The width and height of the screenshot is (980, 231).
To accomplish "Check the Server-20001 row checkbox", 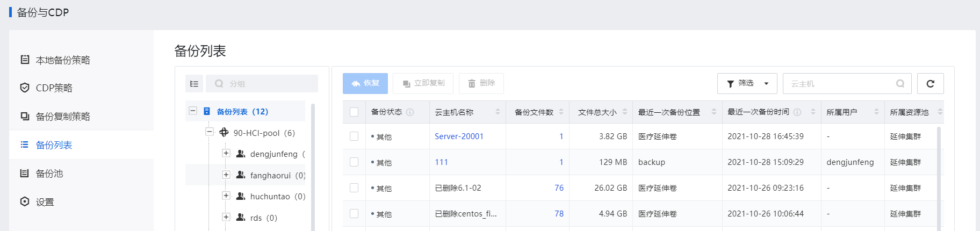I will tap(354, 136).
